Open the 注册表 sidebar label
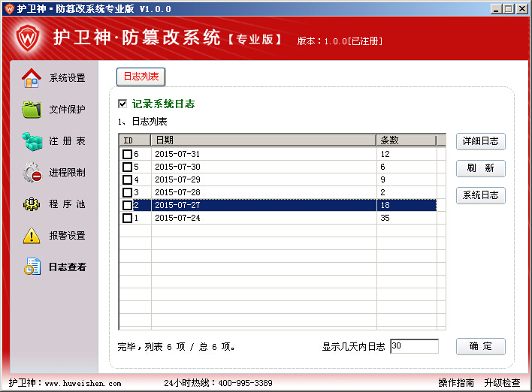Screen dimensions: 532x392 (67, 140)
